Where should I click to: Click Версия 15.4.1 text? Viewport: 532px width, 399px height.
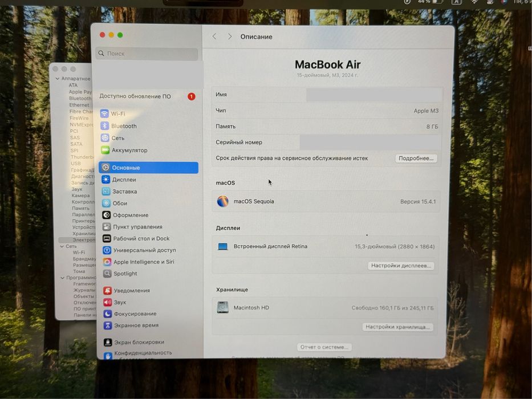tap(418, 202)
